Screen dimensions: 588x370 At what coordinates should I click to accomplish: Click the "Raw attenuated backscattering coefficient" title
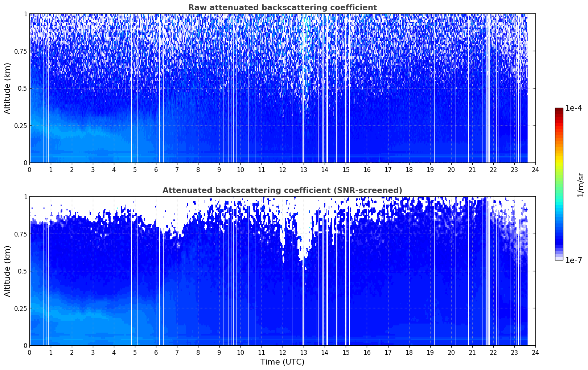click(282, 8)
